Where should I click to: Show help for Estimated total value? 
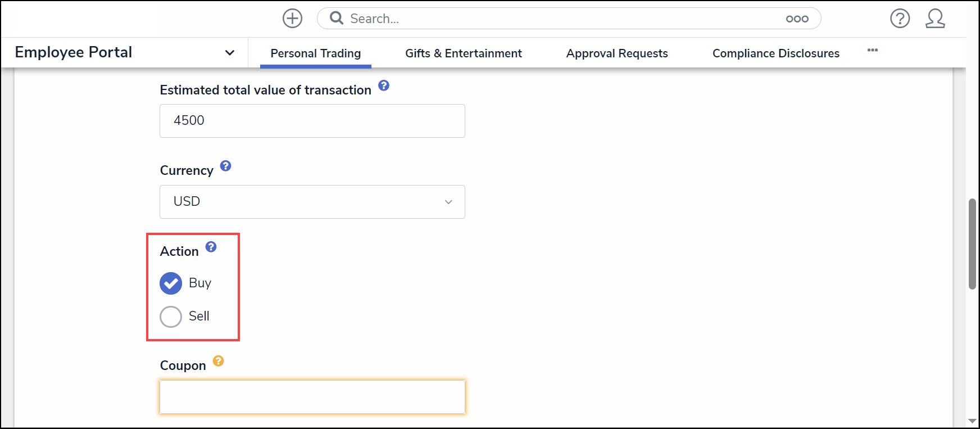pyautogui.click(x=384, y=85)
